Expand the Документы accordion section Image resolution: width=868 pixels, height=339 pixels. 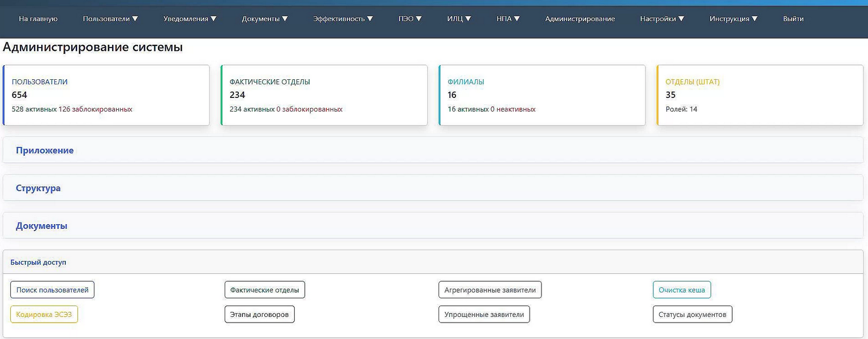[433, 226]
